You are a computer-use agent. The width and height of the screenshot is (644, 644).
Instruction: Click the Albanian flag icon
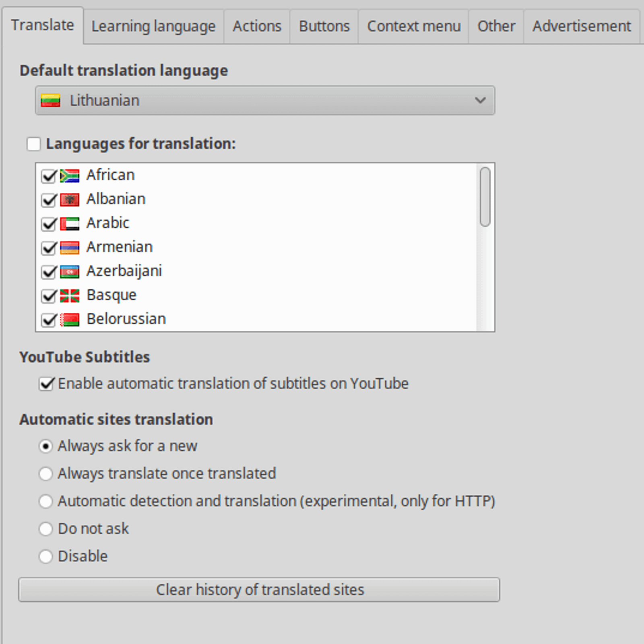70,200
